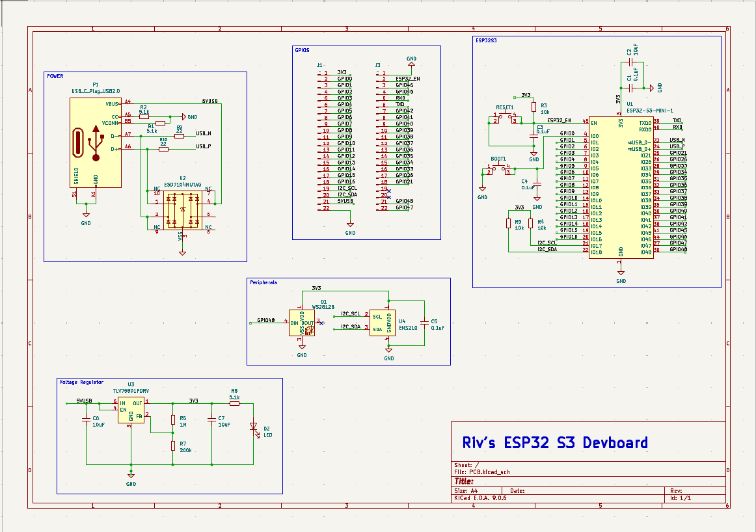Select the GND symbol below connector J1
Viewport: 756px width, 532px height.
(x=350, y=228)
